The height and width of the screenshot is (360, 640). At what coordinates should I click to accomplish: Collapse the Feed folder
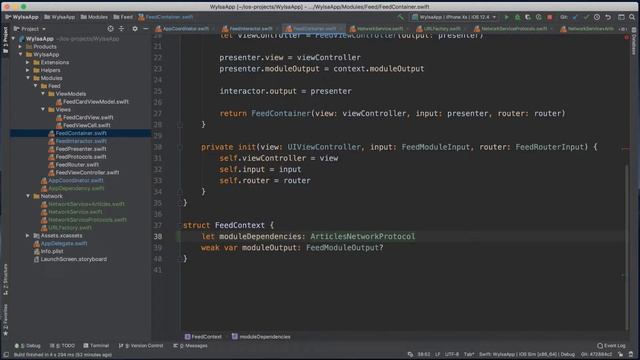pyautogui.click(x=36, y=86)
